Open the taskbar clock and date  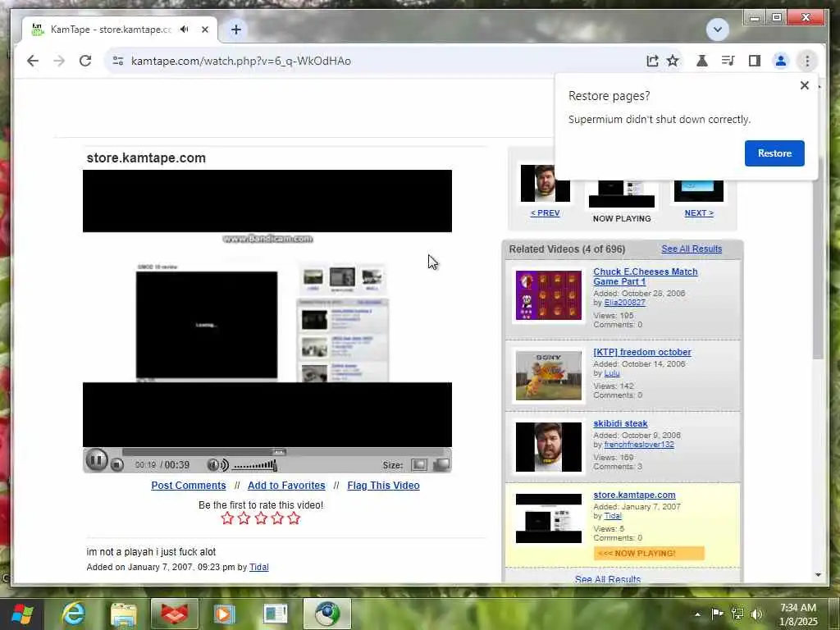798,614
